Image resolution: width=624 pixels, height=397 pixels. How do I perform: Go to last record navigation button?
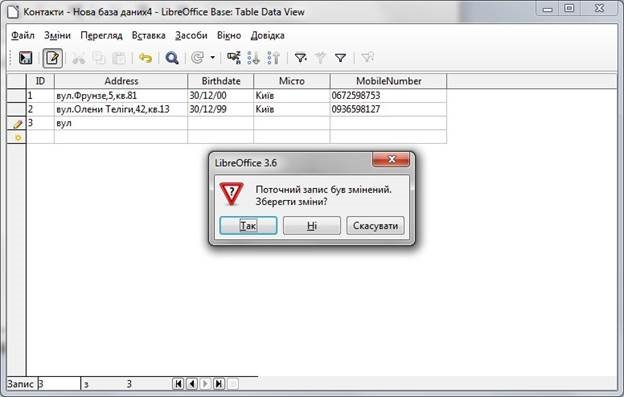[x=219, y=384]
